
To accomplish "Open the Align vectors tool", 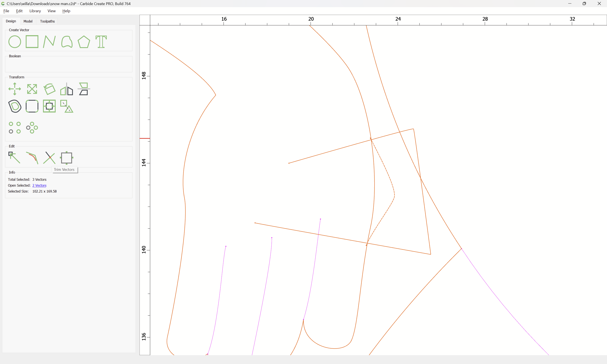I will coord(84,89).
